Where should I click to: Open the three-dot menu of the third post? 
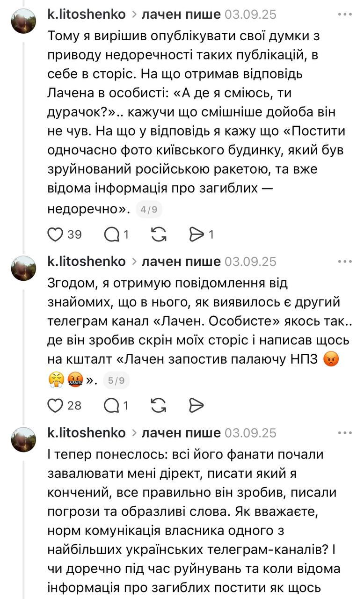345,433
